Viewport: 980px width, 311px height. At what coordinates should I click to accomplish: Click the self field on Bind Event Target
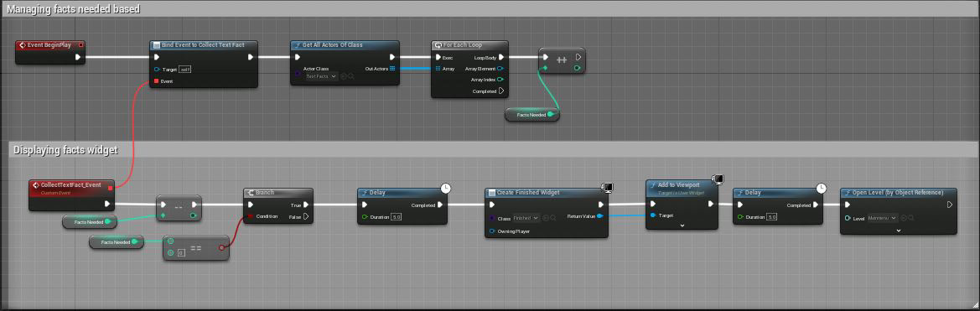tap(185, 70)
